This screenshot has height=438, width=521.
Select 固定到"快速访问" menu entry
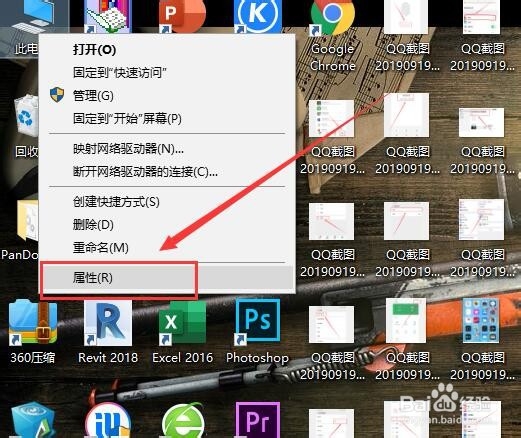[x=167, y=72]
